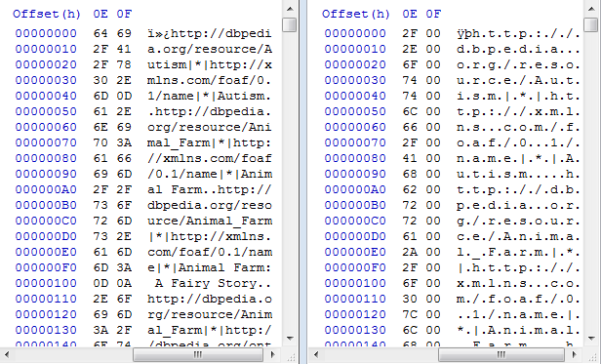Click decoded text 'mlns.com/foaf/0.' in left pane
Image resolution: width=601 pixels, height=364 pixels.
point(210,80)
